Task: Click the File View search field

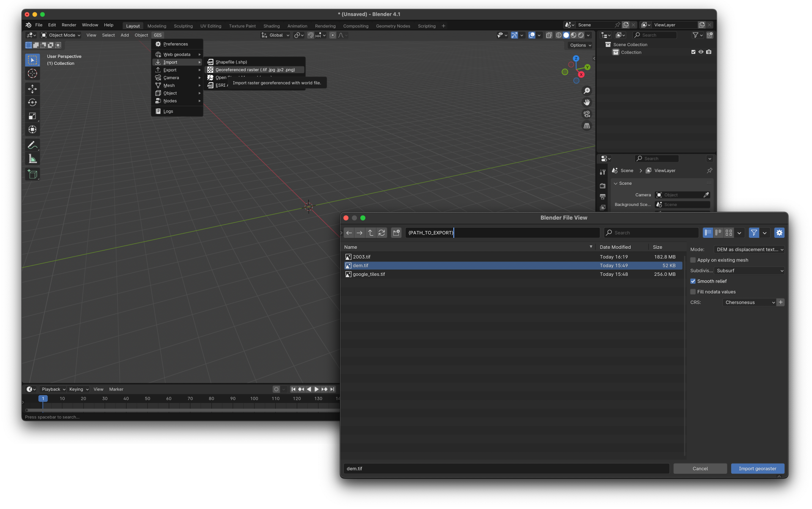Action: [651, 233]
